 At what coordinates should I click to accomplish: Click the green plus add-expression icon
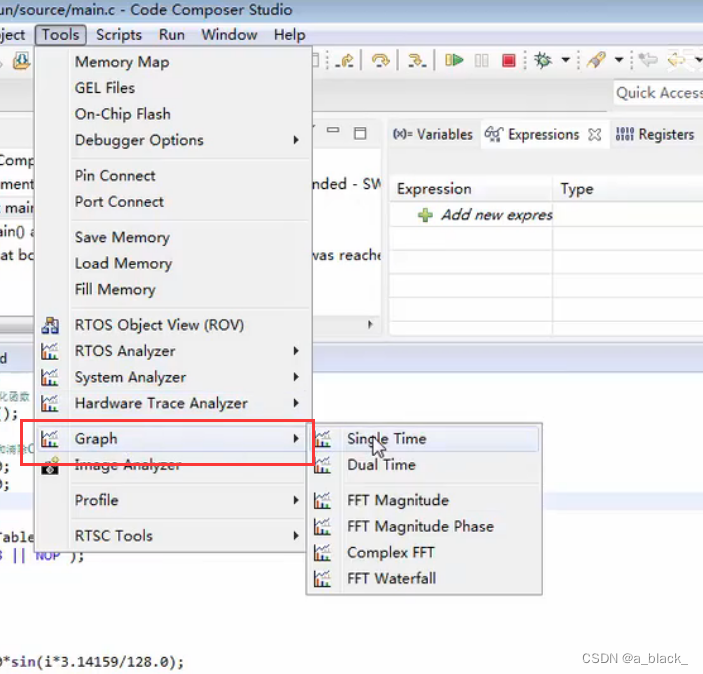[425, 215]
